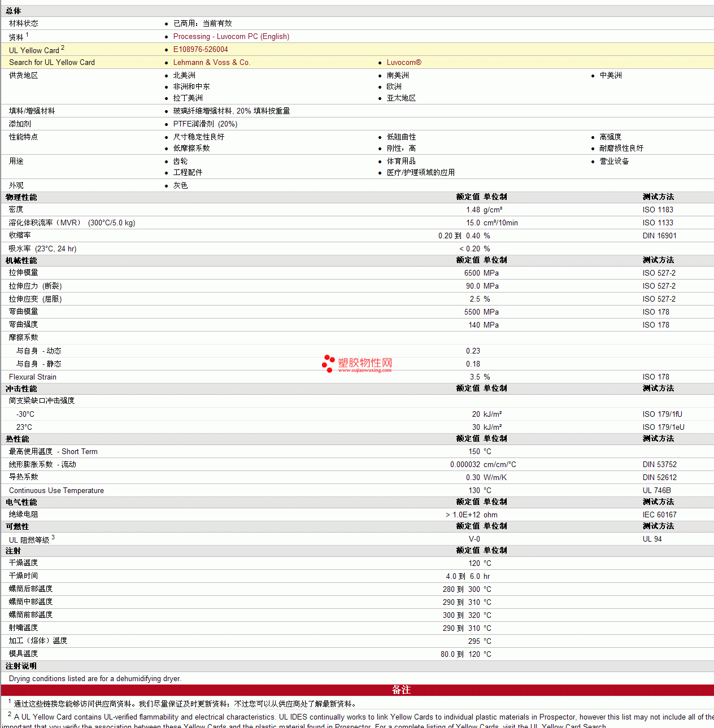The image size is (714, 728).
Task: Click 中美洲 in the supply regions
Action: [611, 75]
